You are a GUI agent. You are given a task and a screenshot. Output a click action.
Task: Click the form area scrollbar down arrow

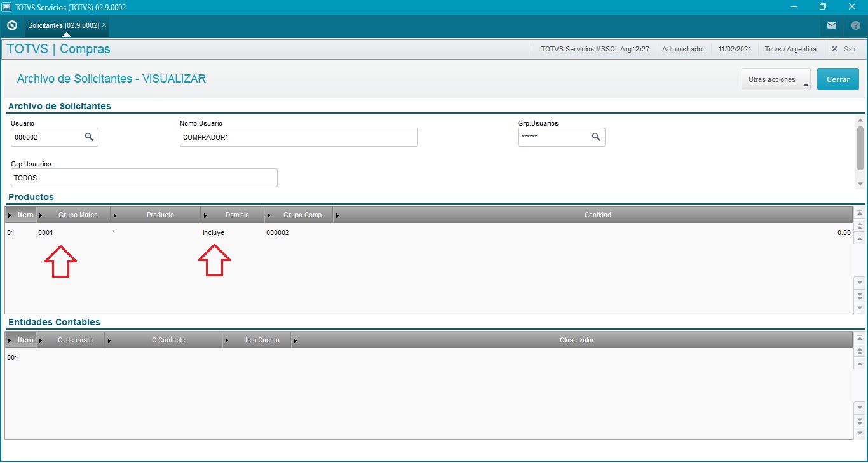click(x=860, y=184)
